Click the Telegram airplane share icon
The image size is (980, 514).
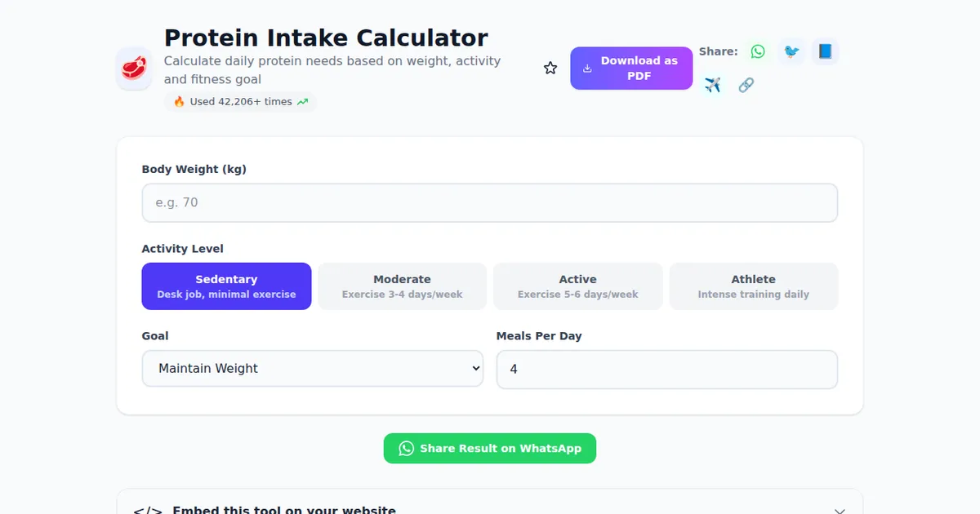click(711, 84)
